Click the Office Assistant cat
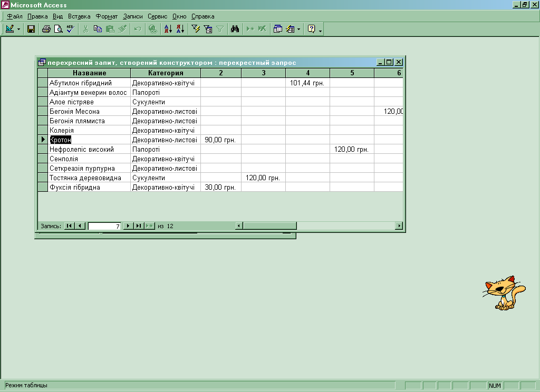This screenshot has width=540, height=392. click(504, 293)
